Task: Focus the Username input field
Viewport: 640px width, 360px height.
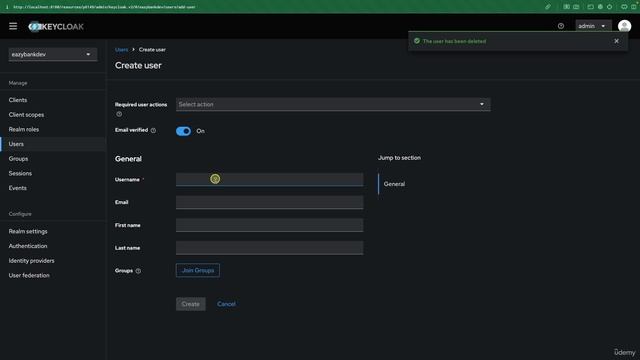Action: 269,180
